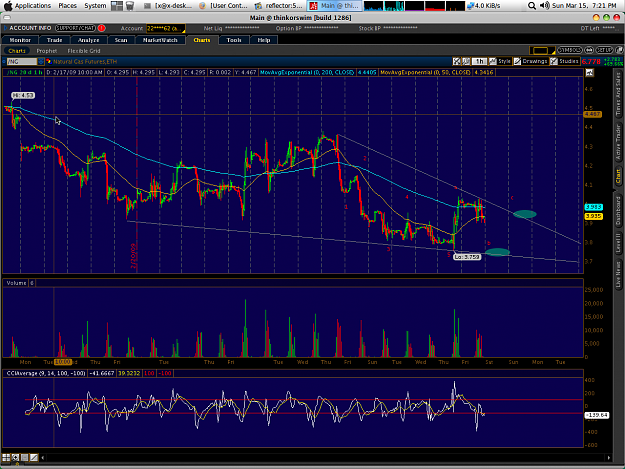Open the Help tab

(264, 40)
